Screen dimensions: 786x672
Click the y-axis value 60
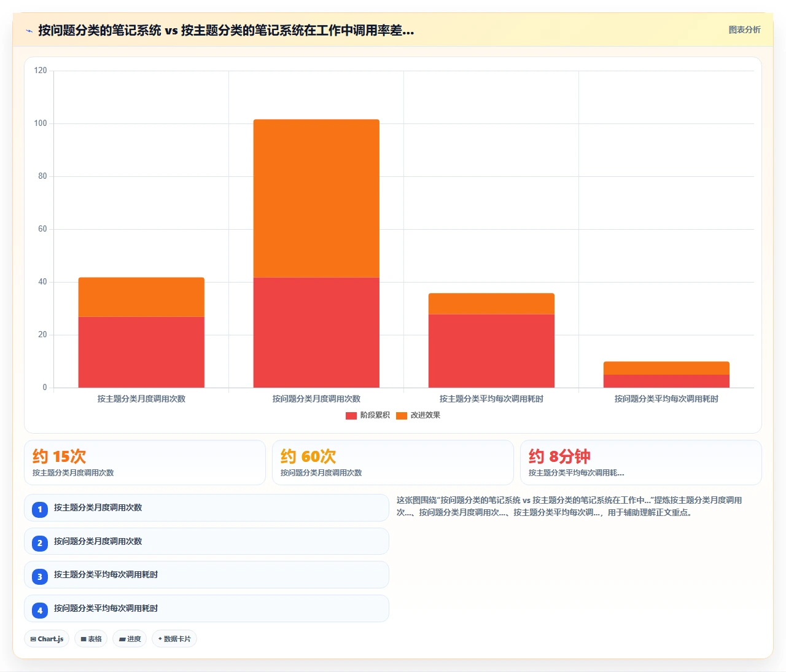[x=42, y=229]
